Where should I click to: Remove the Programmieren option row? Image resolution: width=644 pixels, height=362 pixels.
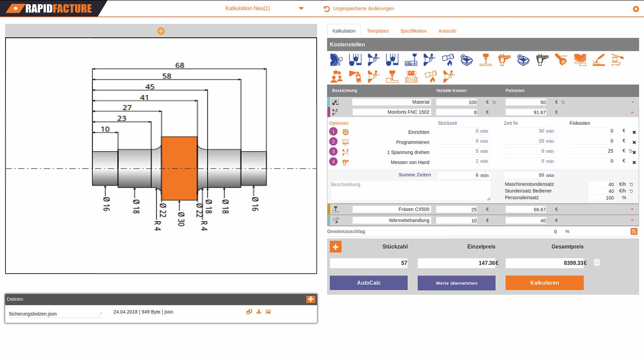click(634, 142)
